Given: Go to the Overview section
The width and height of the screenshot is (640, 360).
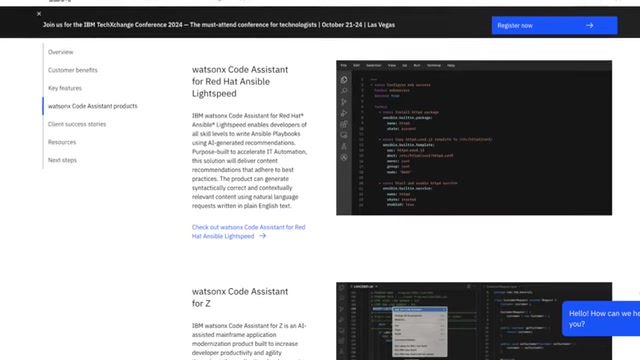Looking at the screenshot, I should [x=61, y=52].
